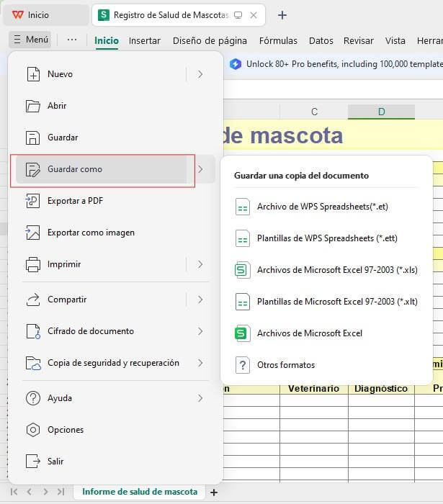Image resolution: width=443 pixels, height=504 pixels.
Task: Click the Salir exit icon
Action: pyautogui.click(x=33, y=462)
